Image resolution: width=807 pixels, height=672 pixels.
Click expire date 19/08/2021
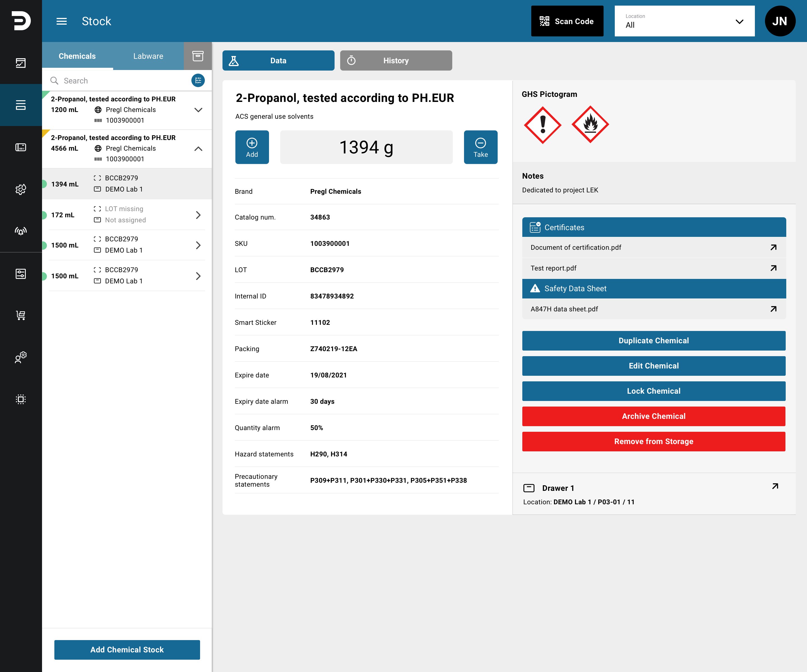(329, 375)
